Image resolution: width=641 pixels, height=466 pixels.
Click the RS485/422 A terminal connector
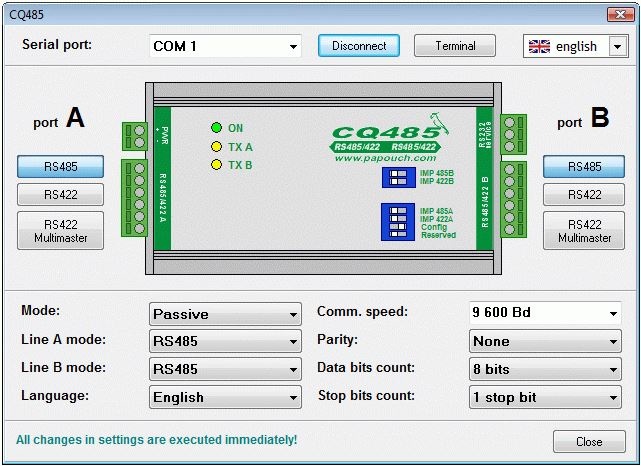134,198
